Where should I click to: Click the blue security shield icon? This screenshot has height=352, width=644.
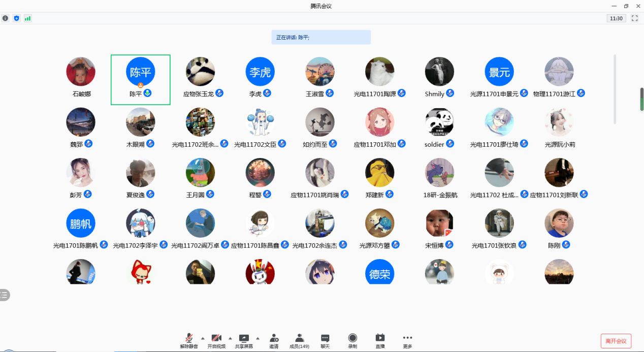tap(17, 18)
